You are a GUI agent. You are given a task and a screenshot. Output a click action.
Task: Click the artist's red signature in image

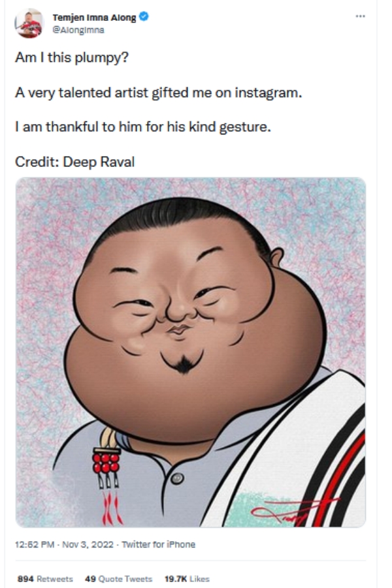(x=295, y=512)
